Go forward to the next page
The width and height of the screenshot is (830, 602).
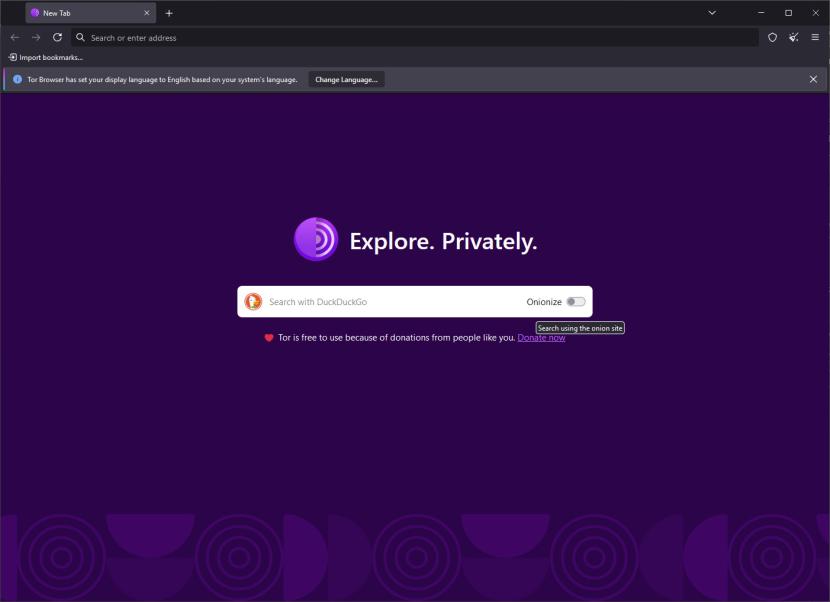pos(36,37)
